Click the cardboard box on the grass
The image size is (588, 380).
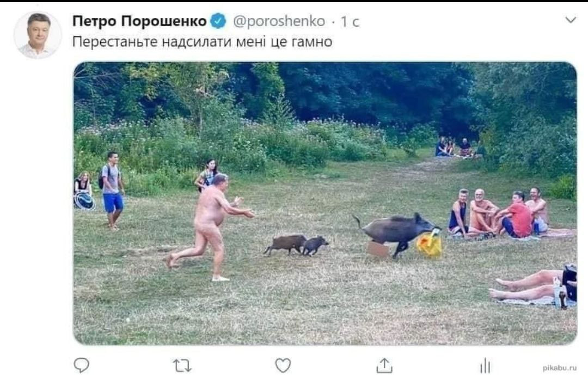[378, 249]
